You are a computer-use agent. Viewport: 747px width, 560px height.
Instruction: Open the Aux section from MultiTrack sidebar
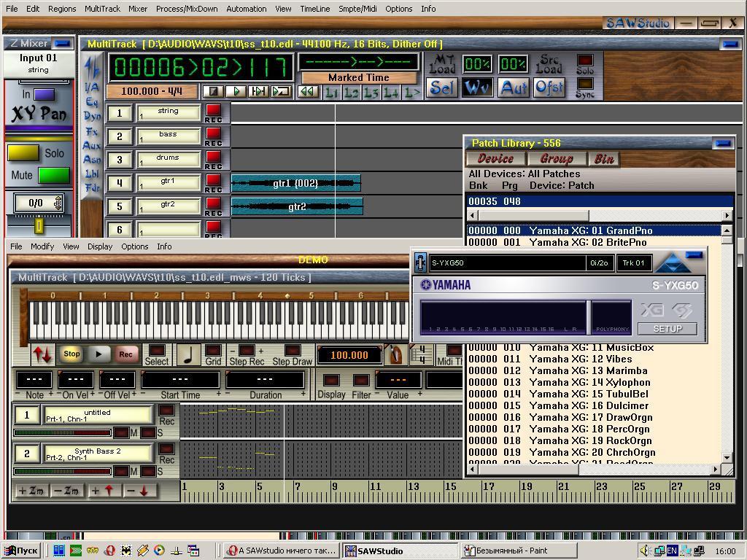tap(91, 145)
